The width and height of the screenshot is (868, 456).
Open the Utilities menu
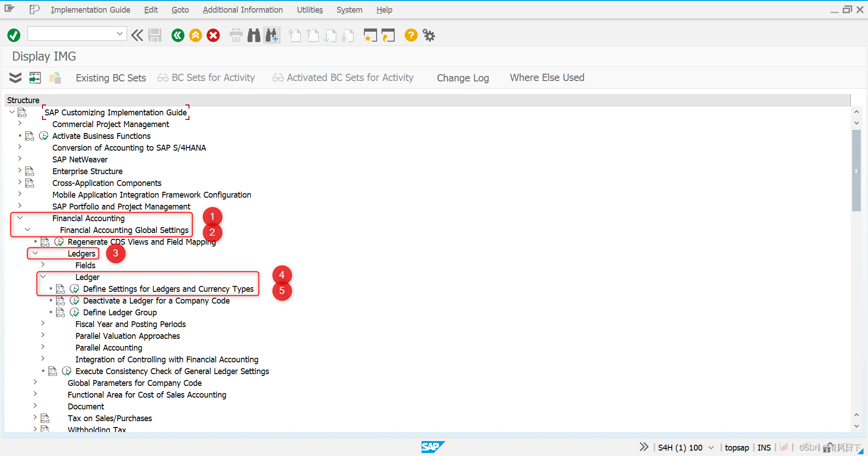pyautogui.click(x=310, y=10)
